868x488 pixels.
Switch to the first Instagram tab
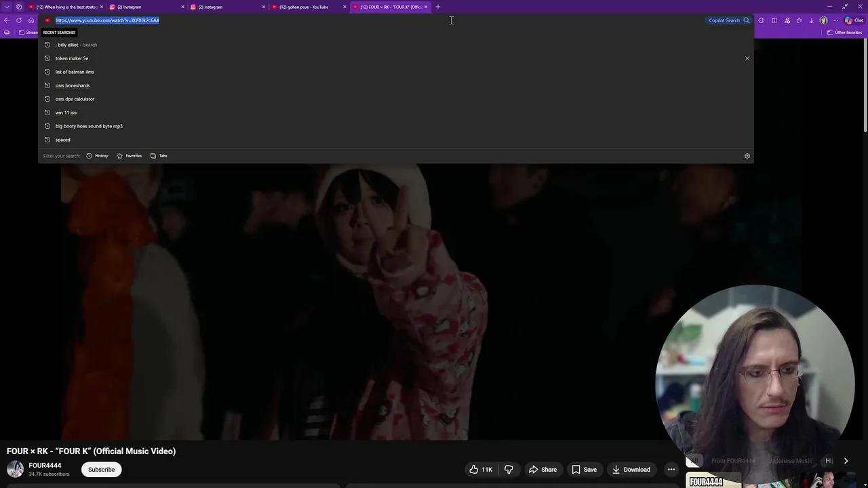pyautogui.click(x=145, y=7)
